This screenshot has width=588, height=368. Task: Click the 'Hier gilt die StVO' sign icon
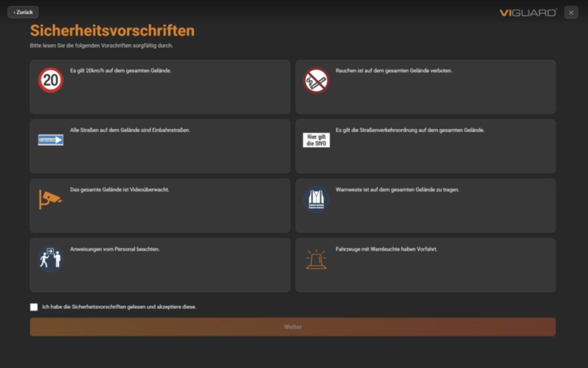316,140
